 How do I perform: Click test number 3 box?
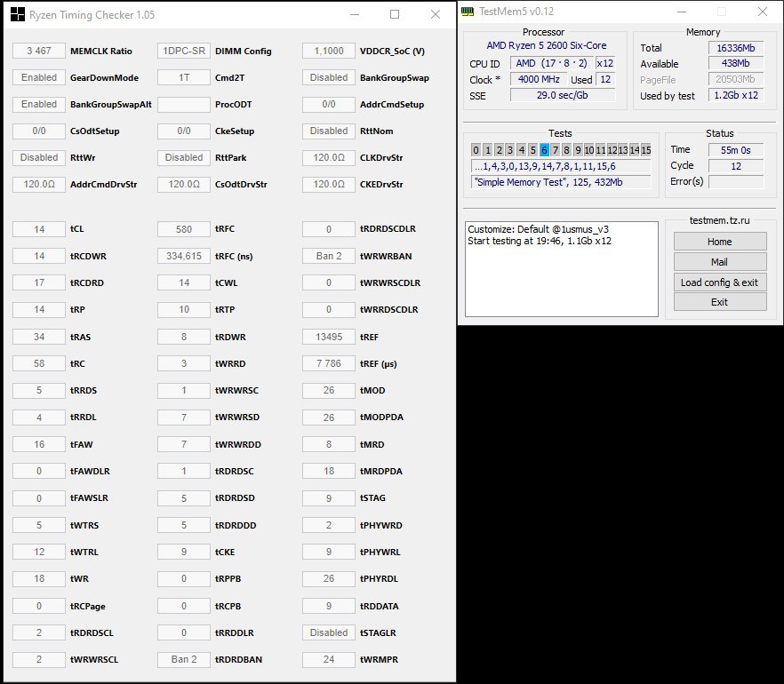509,150
